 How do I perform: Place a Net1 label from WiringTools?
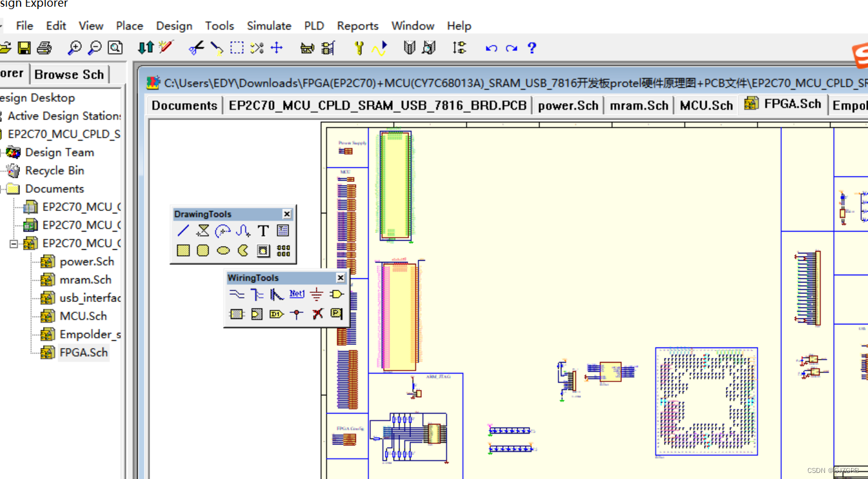[x=296, y=294]
